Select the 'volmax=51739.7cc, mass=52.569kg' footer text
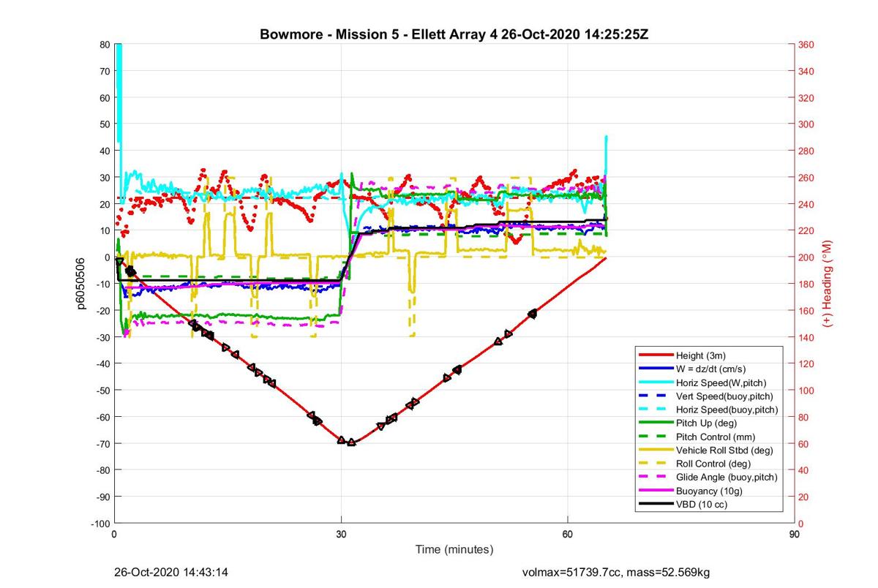The image size is (878, 588). click(x=616, y=572)
